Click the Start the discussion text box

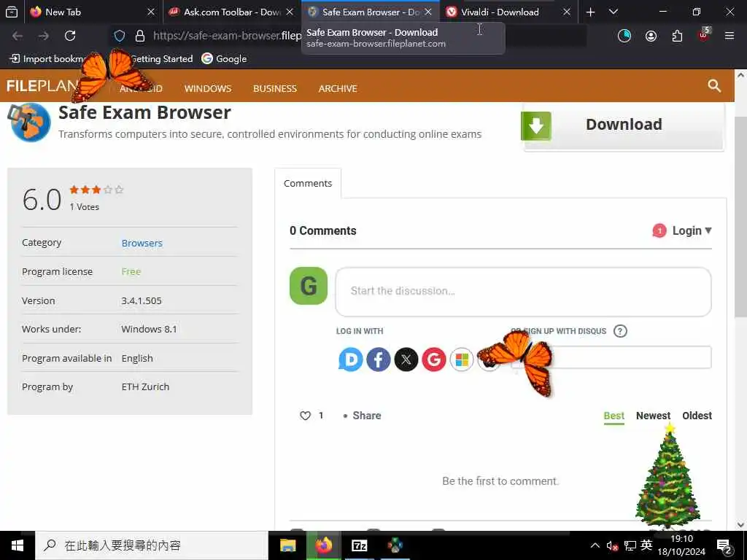523,292
